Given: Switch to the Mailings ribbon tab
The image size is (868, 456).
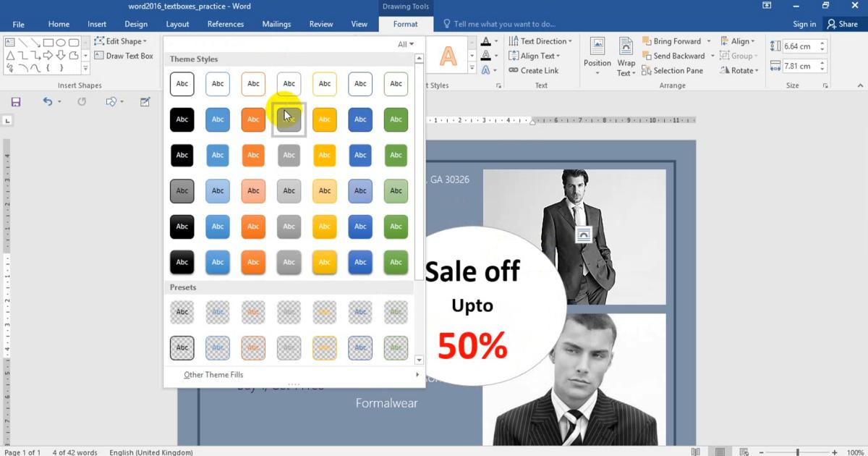Looking at the screenshot, I should (276, 23).
